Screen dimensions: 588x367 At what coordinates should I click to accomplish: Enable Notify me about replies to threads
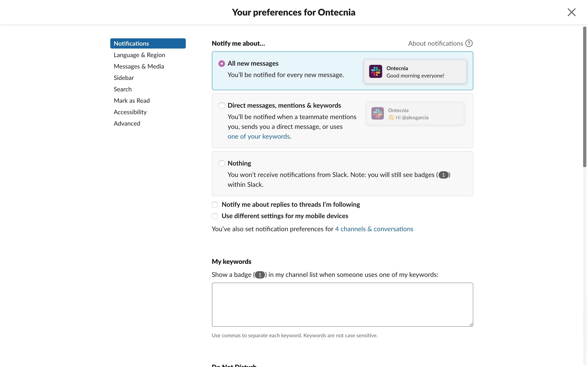click(x=215, y=205)
